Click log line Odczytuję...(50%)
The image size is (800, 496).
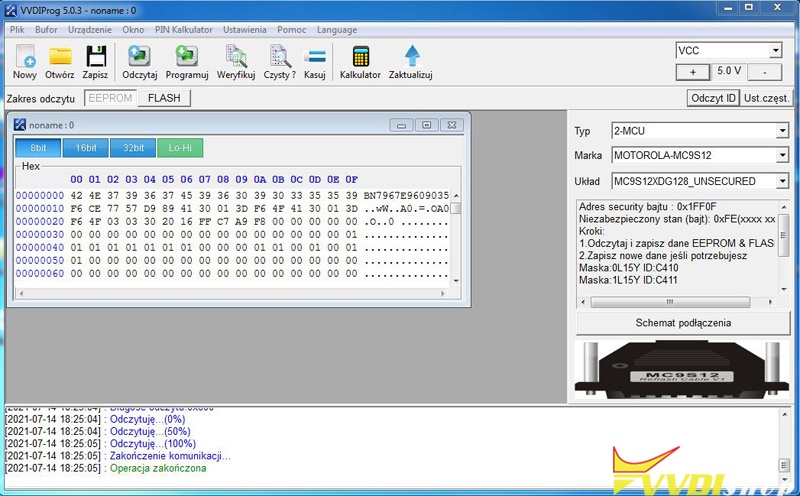tap(150, 431)
